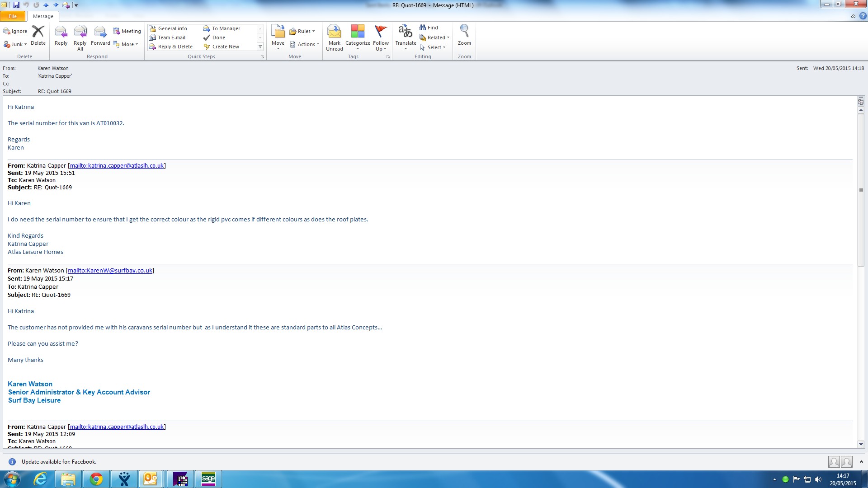The width and height of the screenshot is (868, 488).
Task: Open the File tab
Action: click(x=13, y=16)
